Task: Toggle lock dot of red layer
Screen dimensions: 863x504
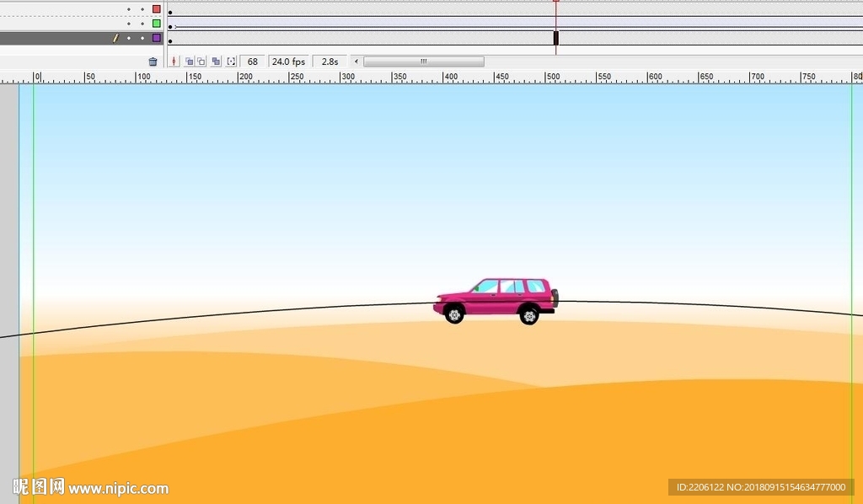Action: click(x=142, y=9)
